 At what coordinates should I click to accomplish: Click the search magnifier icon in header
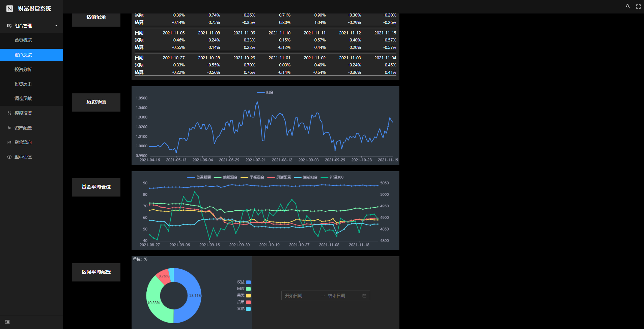click(x=628, y=6)
